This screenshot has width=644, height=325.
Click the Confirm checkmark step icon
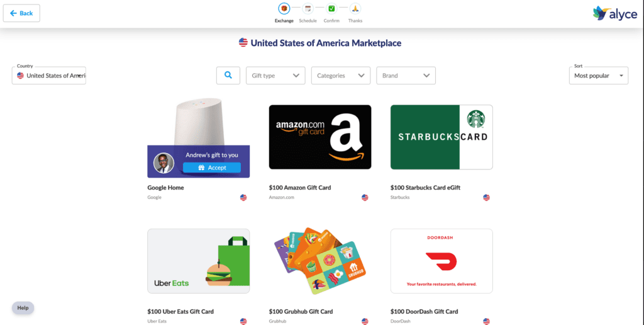coord(331,9)
